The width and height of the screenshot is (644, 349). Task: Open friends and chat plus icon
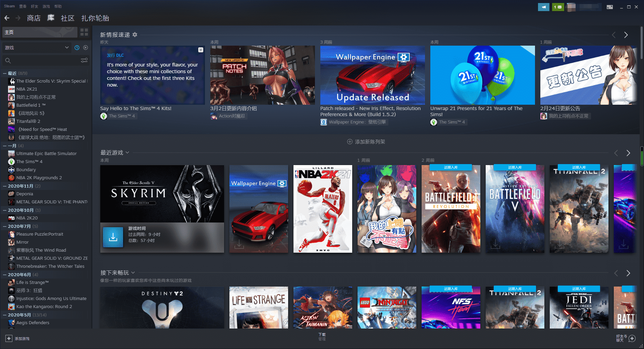coord(632,338)
